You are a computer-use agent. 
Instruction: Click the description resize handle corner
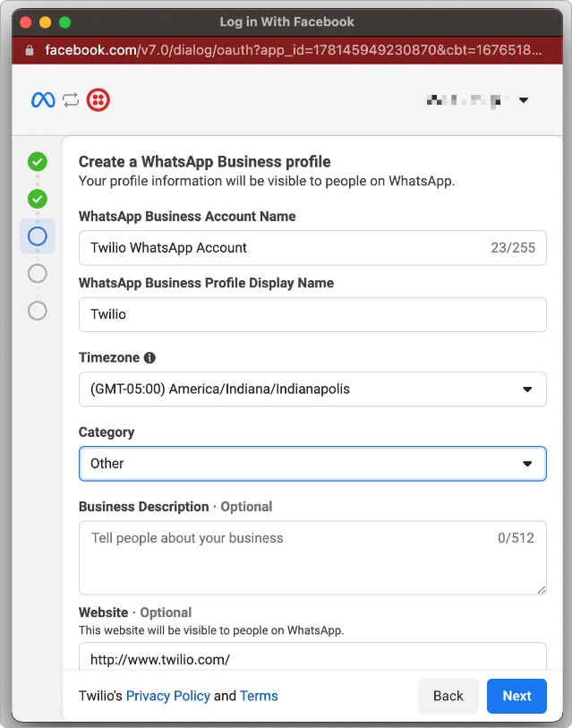(542, 590)
